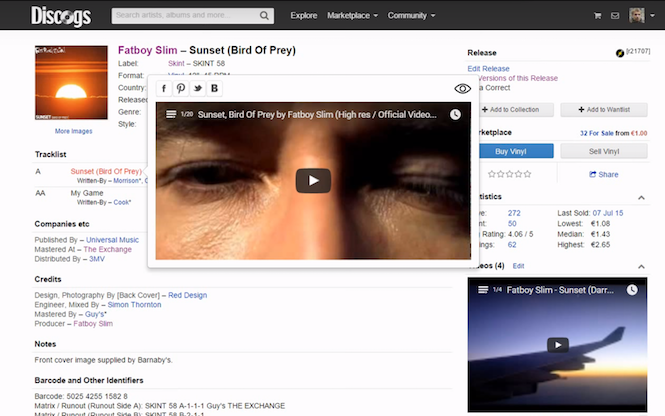Open the Simon Thornton credit link
The height and width of the screenshot is (416, 665).
[x=134, y=305]
